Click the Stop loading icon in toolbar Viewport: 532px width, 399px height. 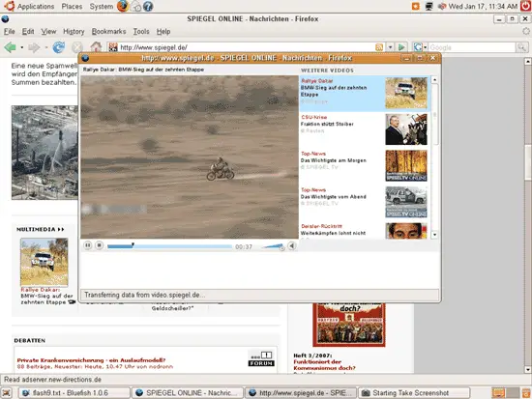coord(77,47)
